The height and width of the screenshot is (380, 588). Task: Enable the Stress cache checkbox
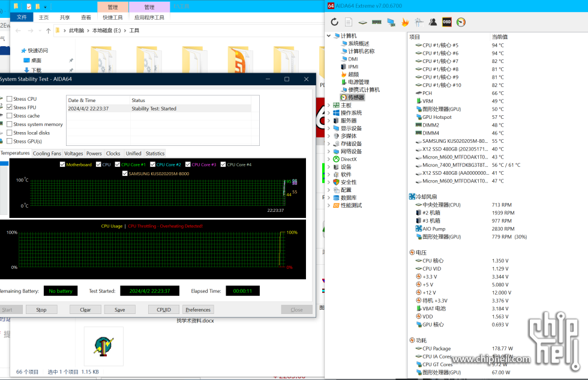10,115
